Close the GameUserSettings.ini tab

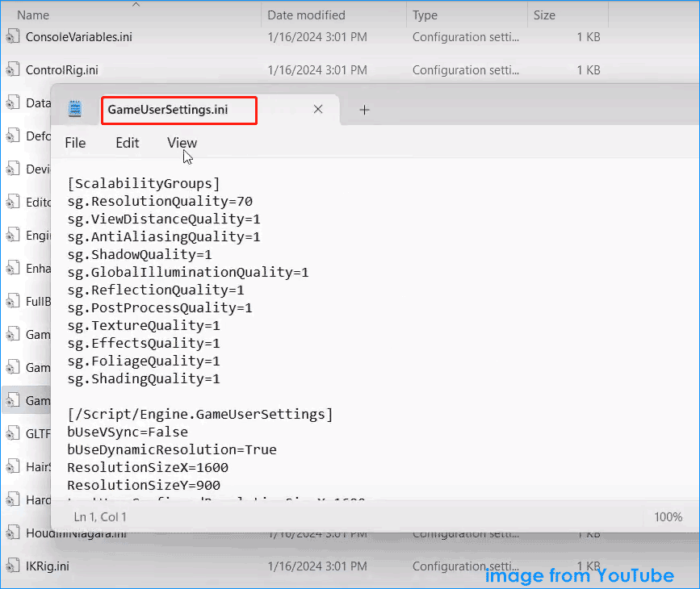pos(317,108)
